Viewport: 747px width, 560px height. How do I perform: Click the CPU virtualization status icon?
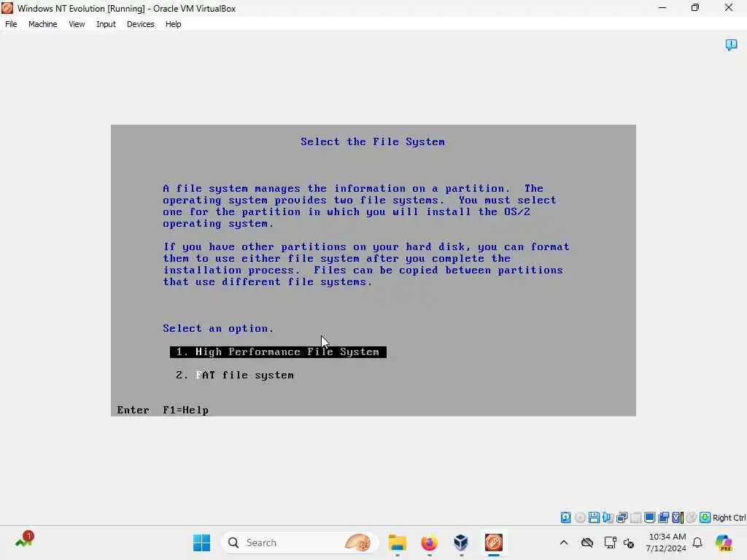pos(678,518)
